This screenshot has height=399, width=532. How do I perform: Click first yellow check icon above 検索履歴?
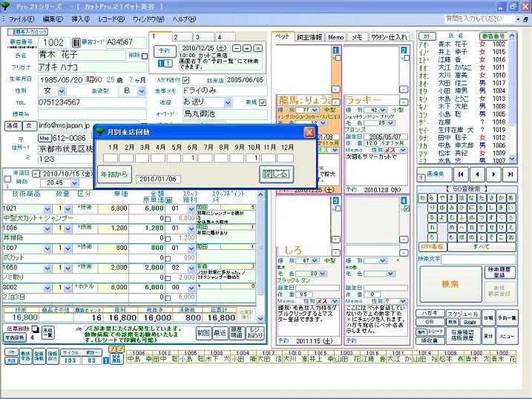click(113, 349)
